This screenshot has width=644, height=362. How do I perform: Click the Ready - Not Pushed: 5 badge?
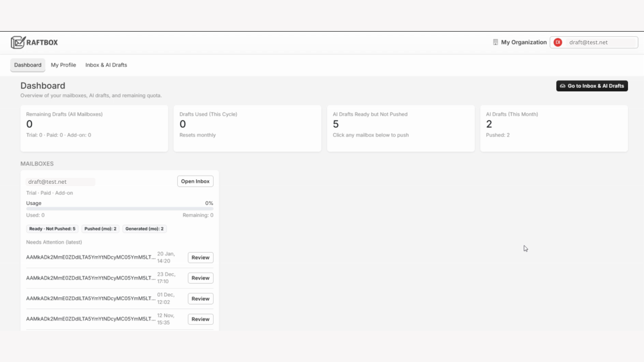coord(52,229)
